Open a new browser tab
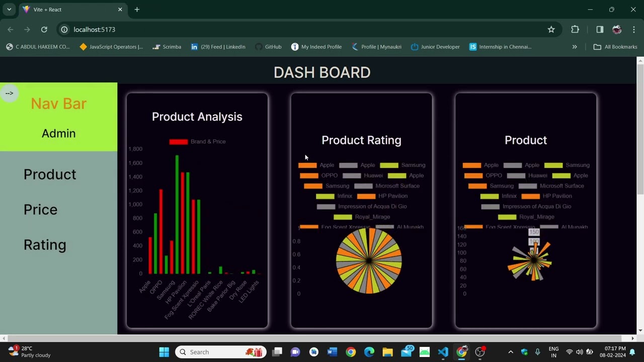 137,10
